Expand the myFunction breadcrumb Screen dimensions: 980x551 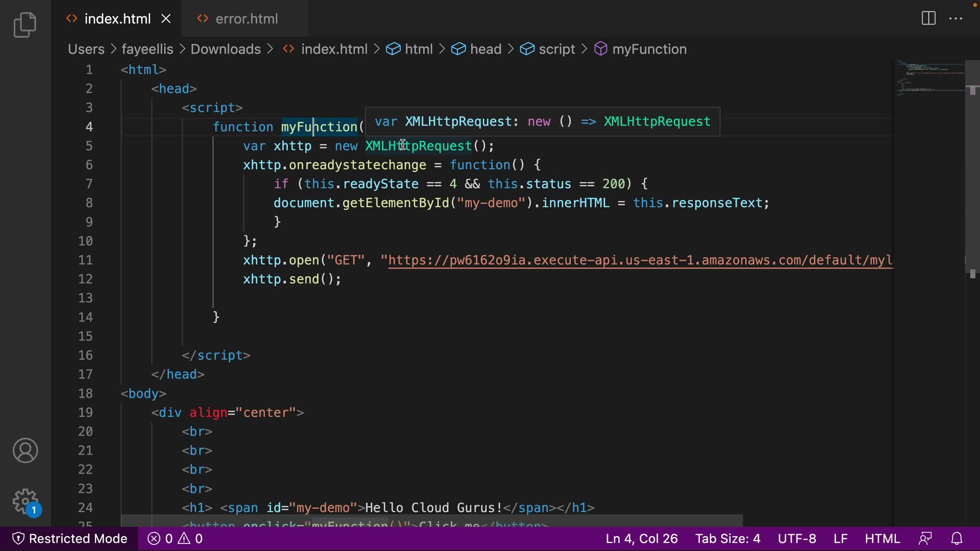[x=649, y=49]
